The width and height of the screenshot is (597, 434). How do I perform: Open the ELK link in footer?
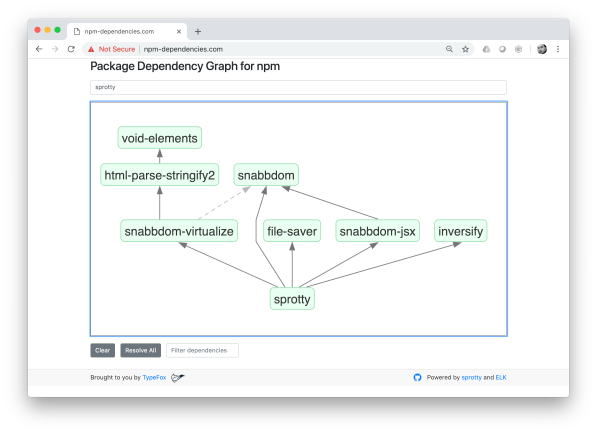[501, 377]
